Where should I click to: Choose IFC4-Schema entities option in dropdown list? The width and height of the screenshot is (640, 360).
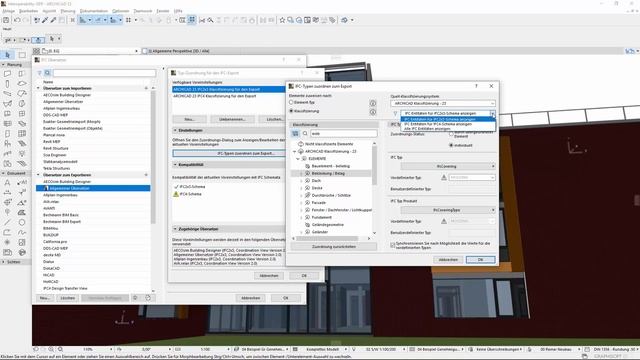(448, 124)
